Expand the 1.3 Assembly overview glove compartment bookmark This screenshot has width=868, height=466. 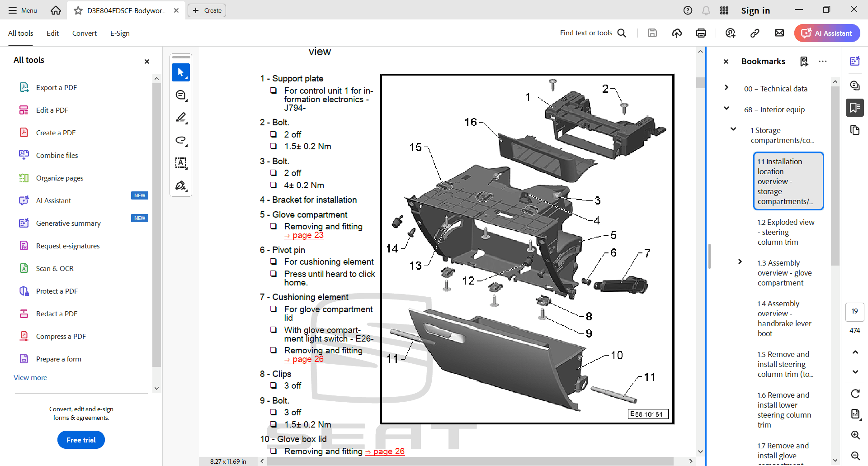coord(740,262)
